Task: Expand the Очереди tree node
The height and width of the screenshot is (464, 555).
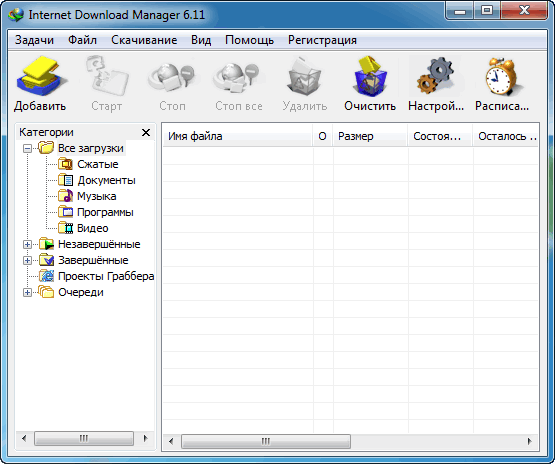Action: 27,292
